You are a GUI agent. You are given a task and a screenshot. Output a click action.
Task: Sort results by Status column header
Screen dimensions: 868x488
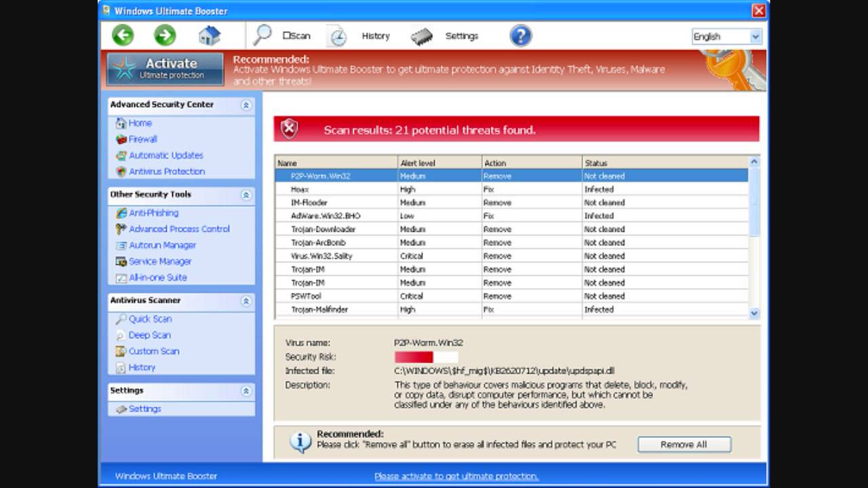point(665,163)
